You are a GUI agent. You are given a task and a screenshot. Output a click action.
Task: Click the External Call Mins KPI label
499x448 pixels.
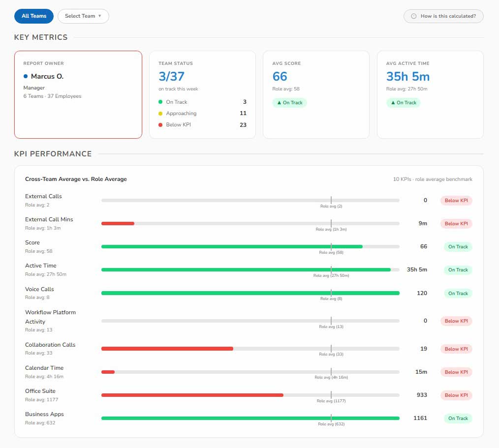coord(49,219)
